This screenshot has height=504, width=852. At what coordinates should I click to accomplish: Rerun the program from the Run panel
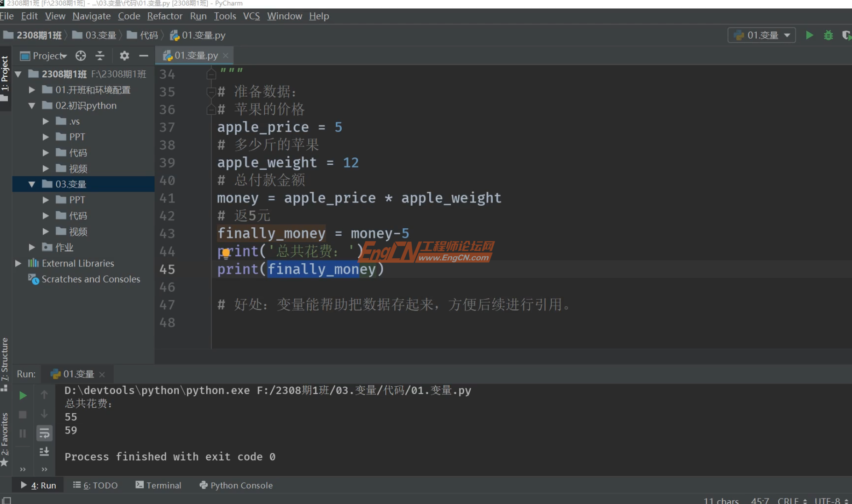tap(23, 395)
